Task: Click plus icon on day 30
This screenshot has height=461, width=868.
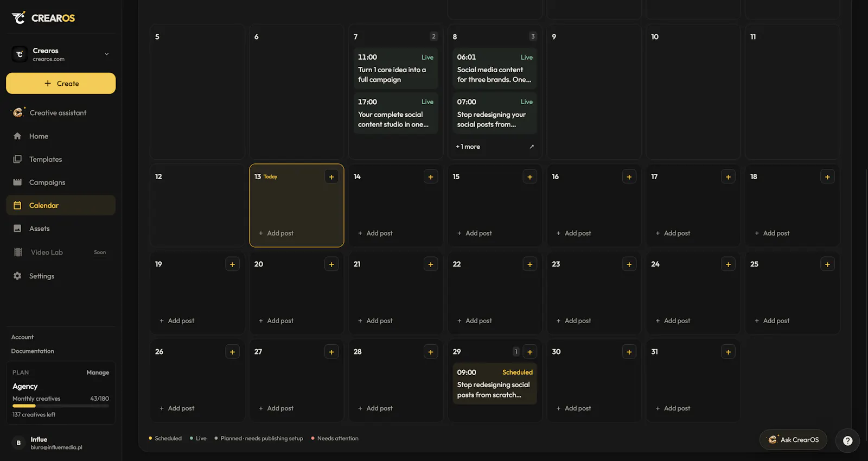Action: 629,352
